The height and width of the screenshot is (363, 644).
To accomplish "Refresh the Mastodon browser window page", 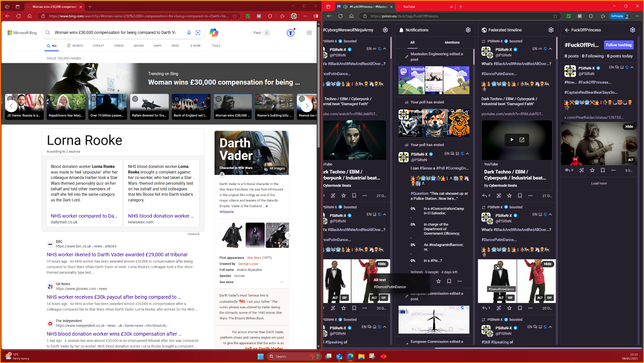I will pyautogui.click(x=340, y=16).
